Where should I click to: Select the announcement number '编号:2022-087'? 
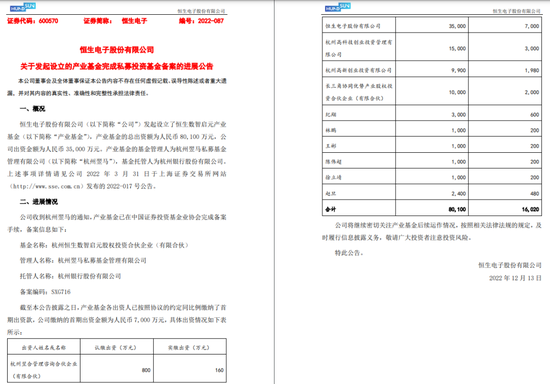coord(201,21)
